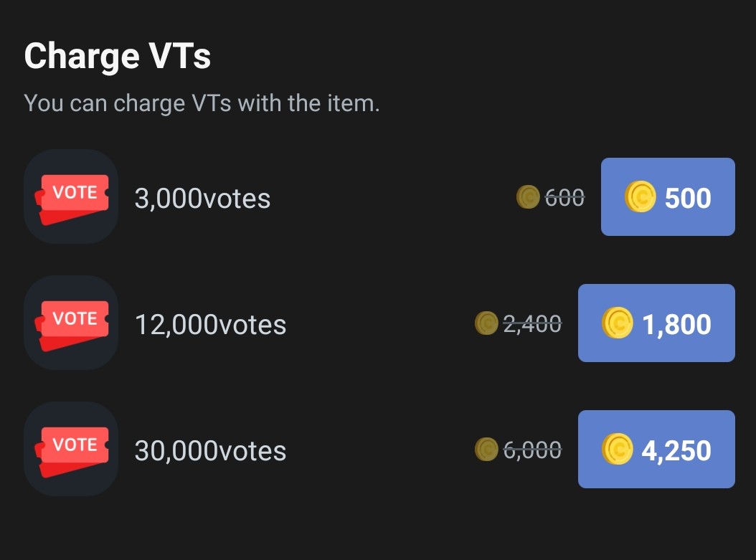Click the crossed-out 600 original price
The width and height of the screenshot is (756, 560).
(x=564, y=197)
